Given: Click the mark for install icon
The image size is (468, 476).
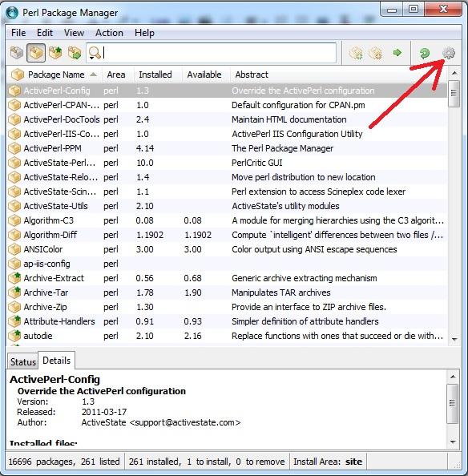Looking at the screenshot, I should tap(356, 53).
